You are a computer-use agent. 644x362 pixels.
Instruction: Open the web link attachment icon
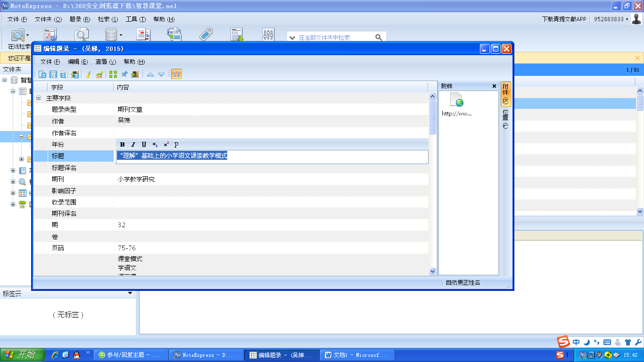pos(456,100)
